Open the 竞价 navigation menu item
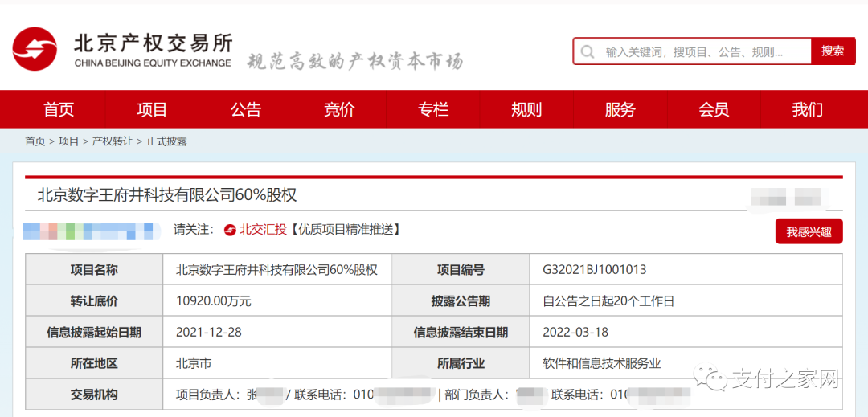 click(x=339, y=109)
